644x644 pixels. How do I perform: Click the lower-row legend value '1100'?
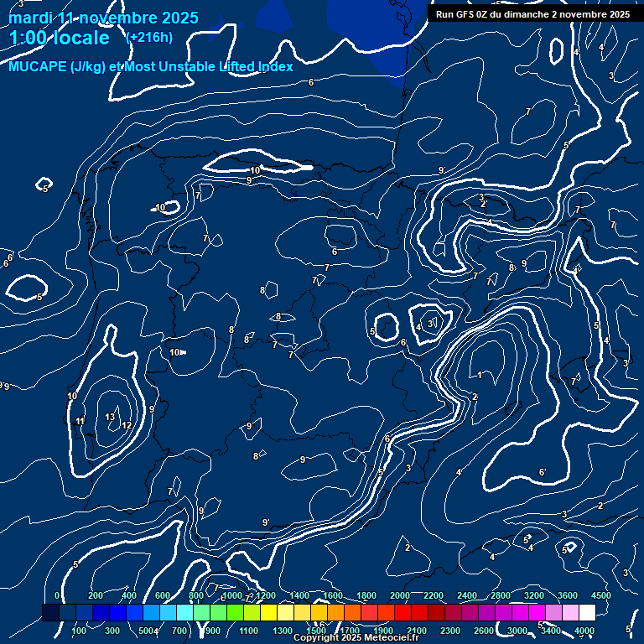pos(248,631)
